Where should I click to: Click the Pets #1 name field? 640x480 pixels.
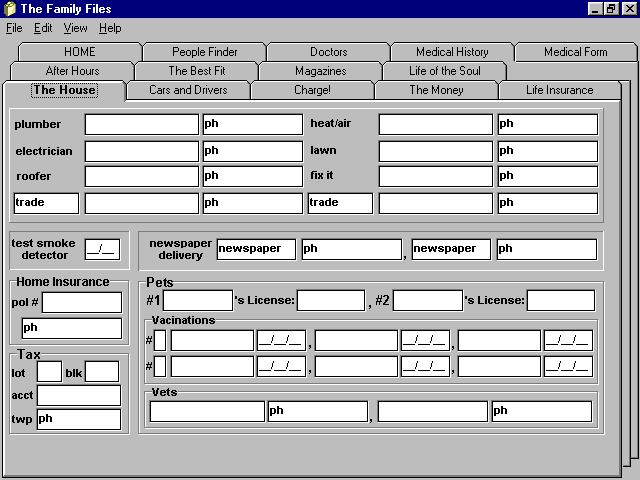197,300
